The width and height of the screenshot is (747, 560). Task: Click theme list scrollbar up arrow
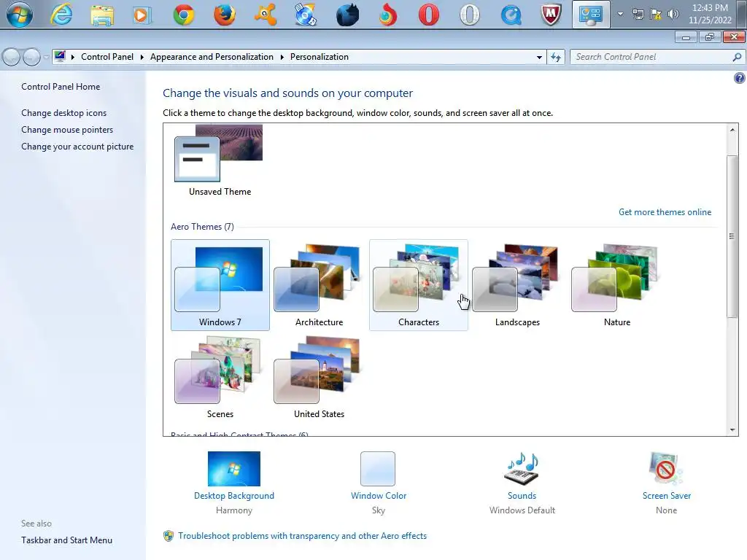[x=732, y=130]
